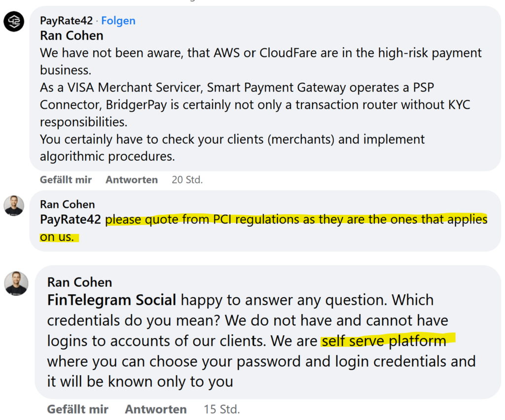505x420 pixels.
Task: Click Ran Cohen's avatar beside the PCI regulations comment
Action: [x=14, y=206]
